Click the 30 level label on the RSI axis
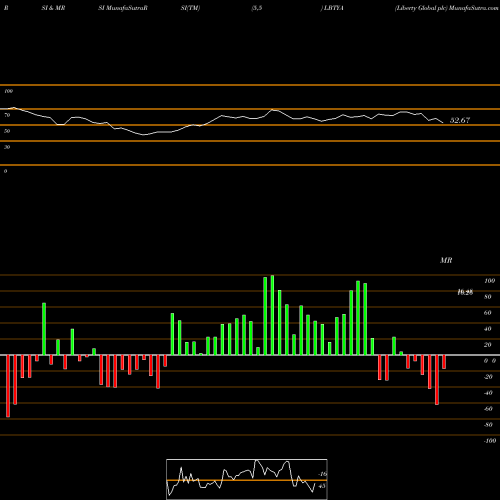This screenshot has width=500, height=500. [x=7, y=147]
